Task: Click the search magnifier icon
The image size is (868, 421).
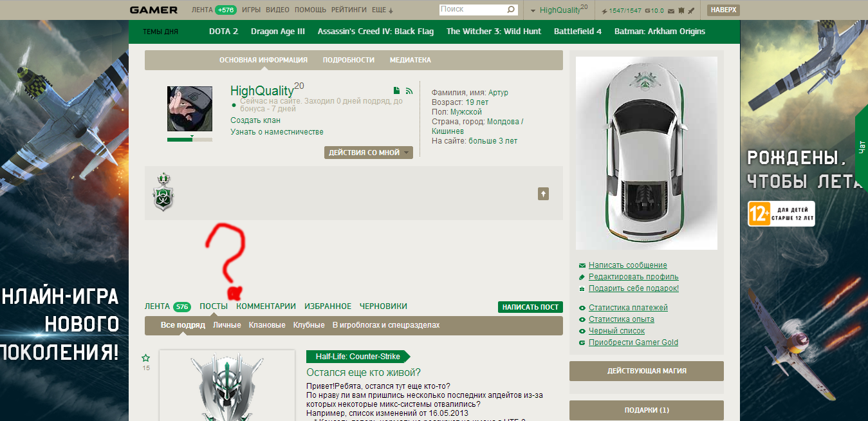Action: (511, 10)
